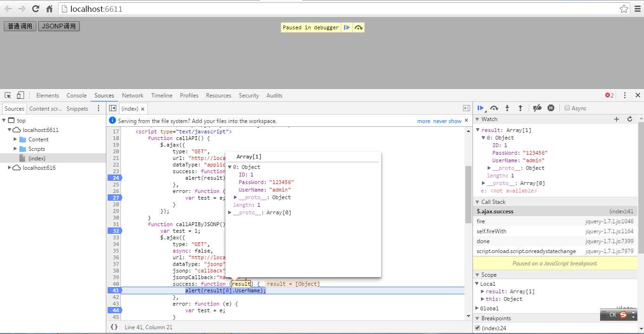Uncheck the (index):24 breakpoint
The image size is (644, 334).
point(477,328)
